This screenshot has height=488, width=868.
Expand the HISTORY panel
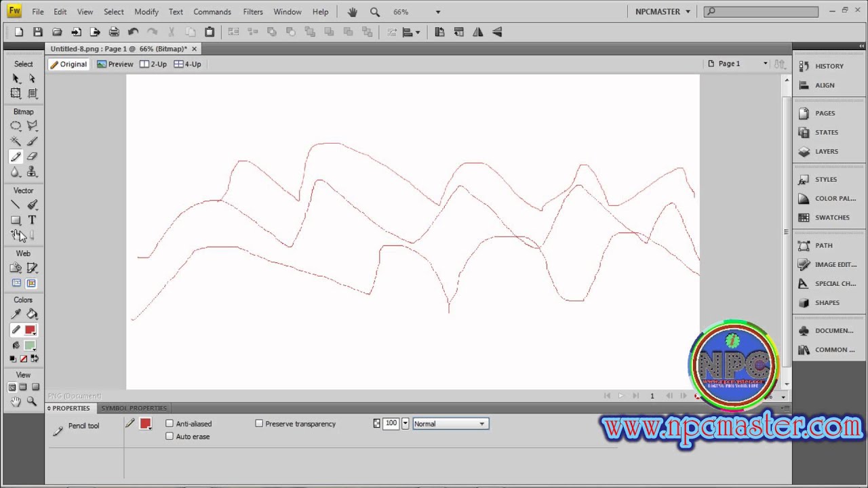829,66
